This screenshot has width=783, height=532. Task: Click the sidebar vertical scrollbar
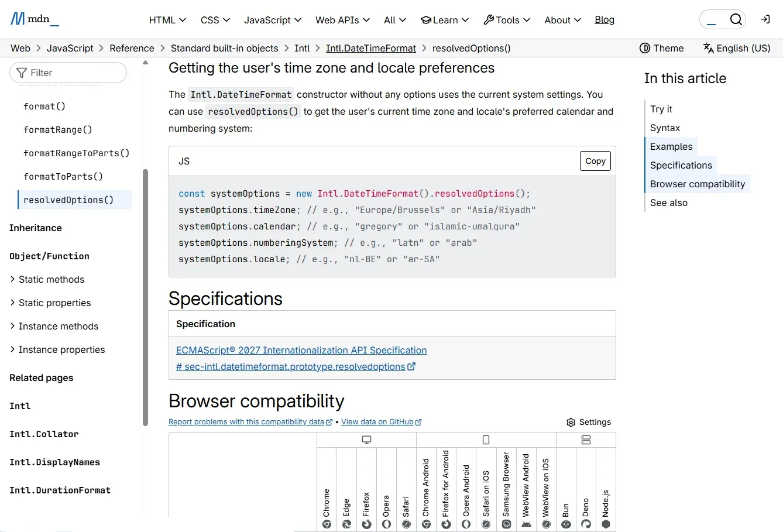[x=145, y=297]
